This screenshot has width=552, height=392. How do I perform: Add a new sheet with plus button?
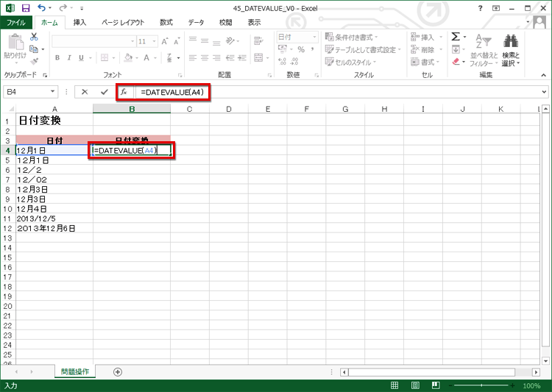pos(118,371)
